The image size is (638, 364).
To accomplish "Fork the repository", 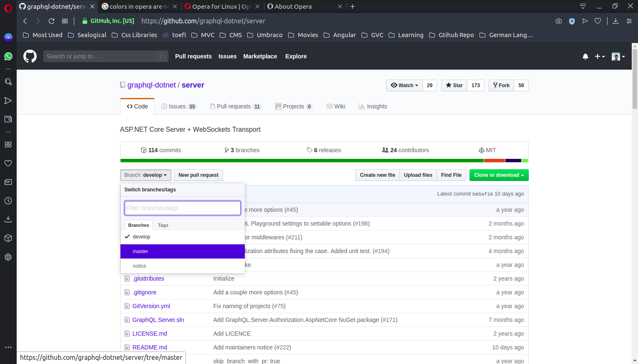I will coord(501,85).
